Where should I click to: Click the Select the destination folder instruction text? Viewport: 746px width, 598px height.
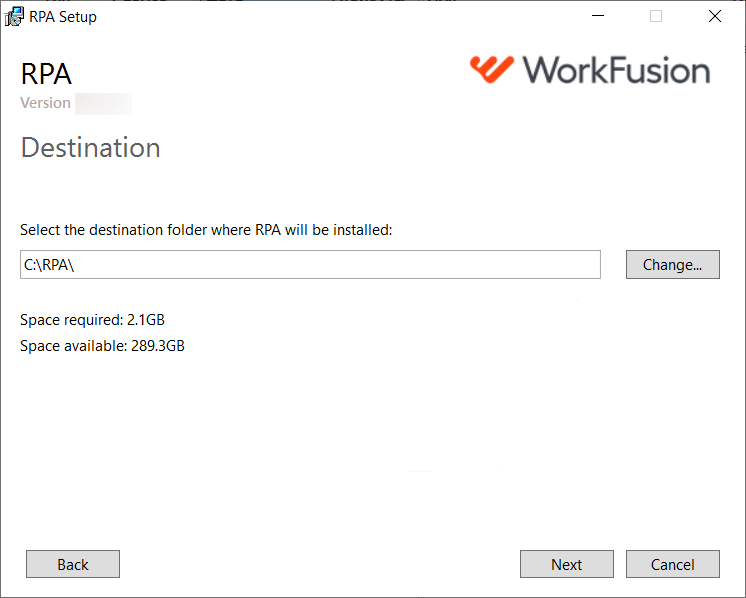tap(206, 230)
